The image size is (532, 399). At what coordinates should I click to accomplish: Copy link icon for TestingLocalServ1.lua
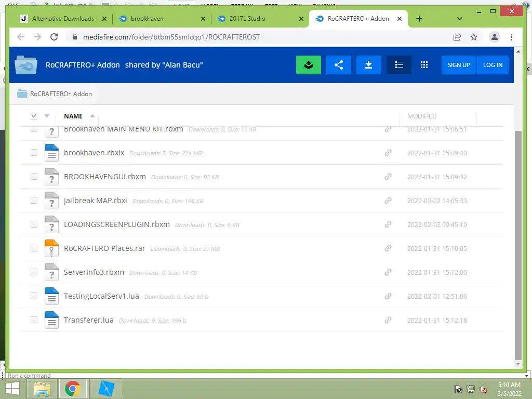coord(388,296)
